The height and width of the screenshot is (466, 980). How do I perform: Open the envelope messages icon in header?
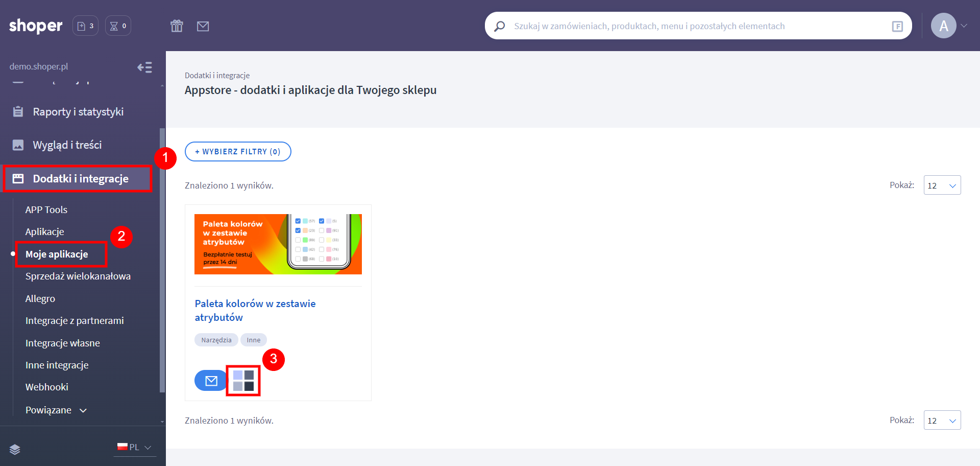click(x=203, y=26)
